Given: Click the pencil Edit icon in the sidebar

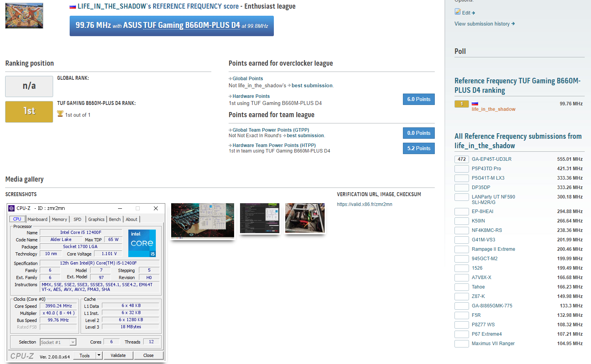Looking at the screenshot, I should click(458, 12).
